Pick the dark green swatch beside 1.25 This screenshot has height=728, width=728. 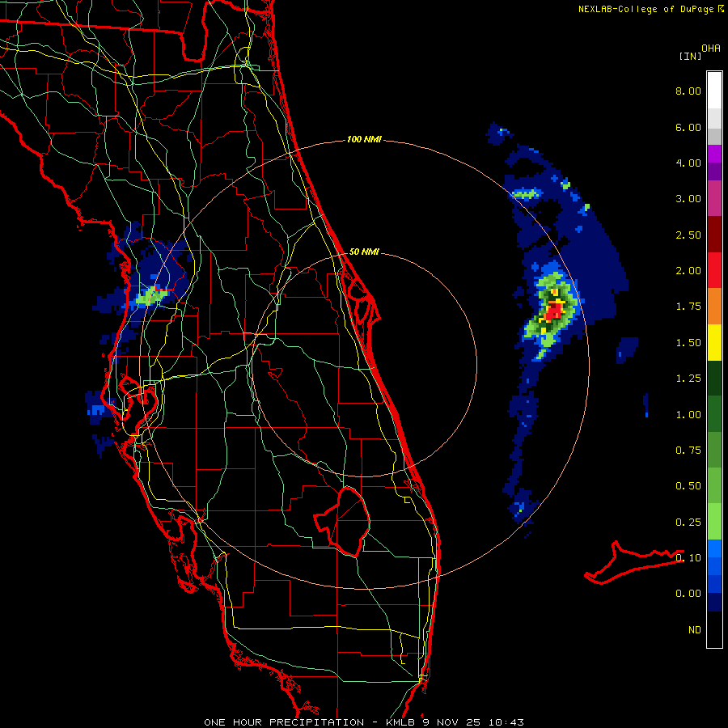[x=714, y=378]
